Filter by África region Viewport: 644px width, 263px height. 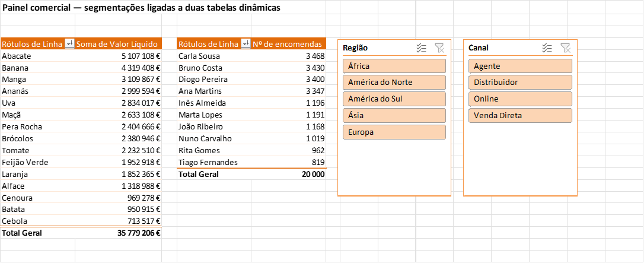tap(394, 66)
